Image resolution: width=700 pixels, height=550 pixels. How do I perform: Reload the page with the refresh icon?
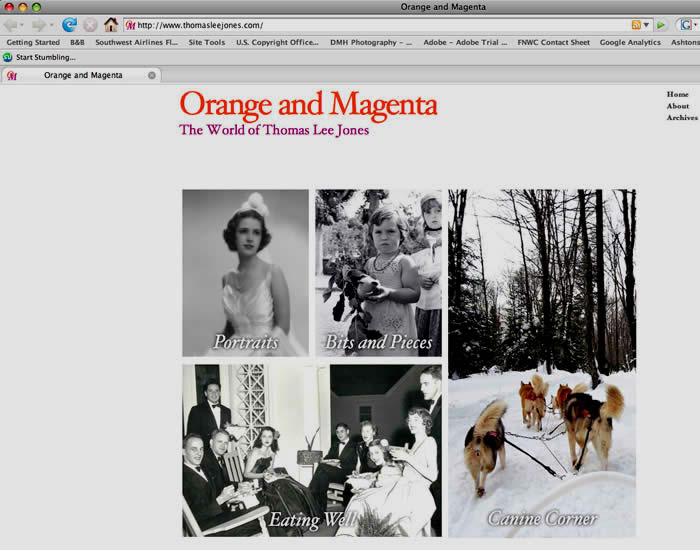pos(69,25)
